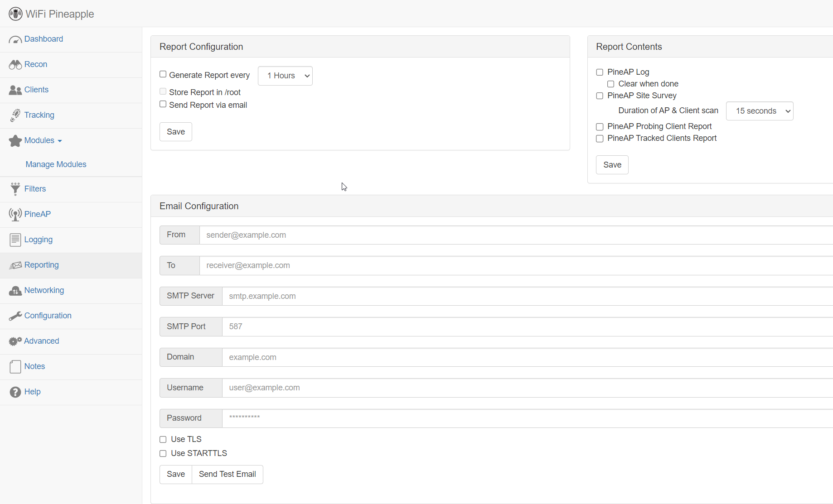Enable the PineAP Log checkbox

coord(600,72)
